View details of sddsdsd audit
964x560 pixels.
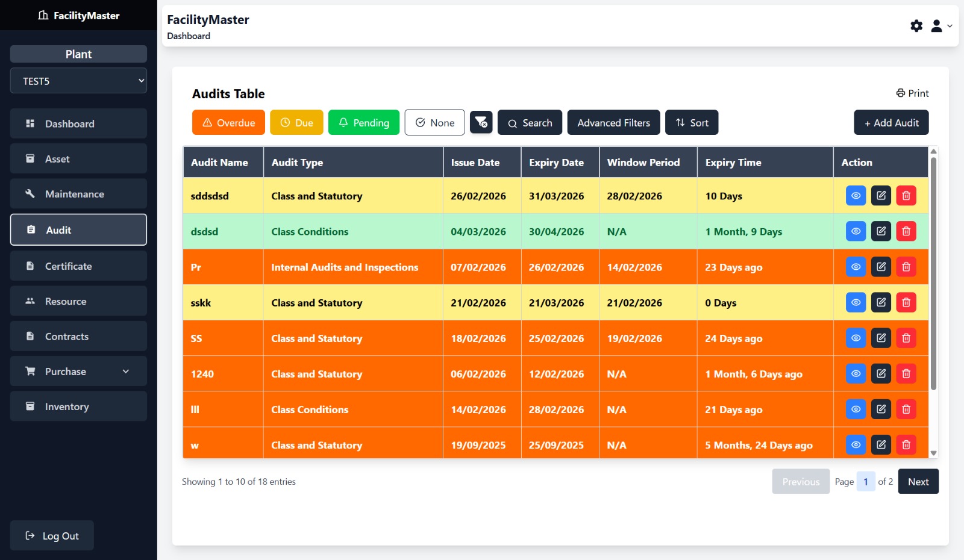tap(856, 196)
